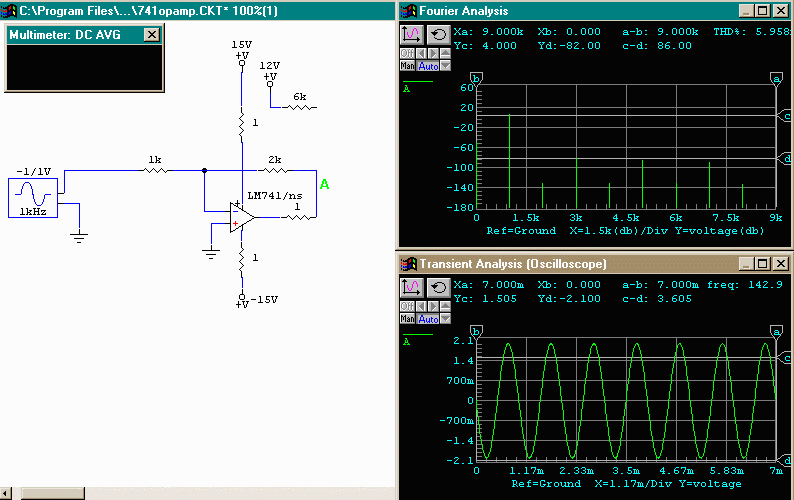Image resolution: width=794 pixels, height=500 pixels.
Task: Select Auto scaling in Transient Analysis
Action: pyautogui.click(x=427, y=319)
